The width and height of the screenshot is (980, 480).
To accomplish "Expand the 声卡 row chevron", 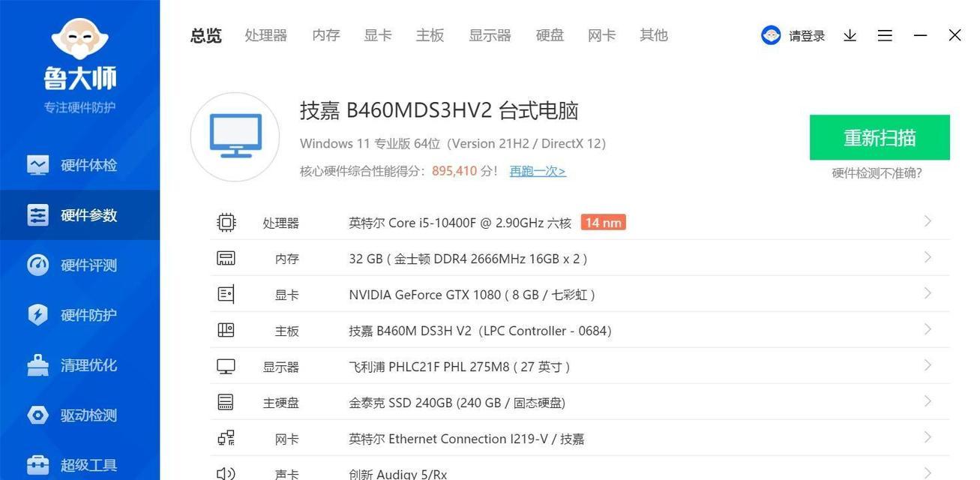I will point(928,473).
